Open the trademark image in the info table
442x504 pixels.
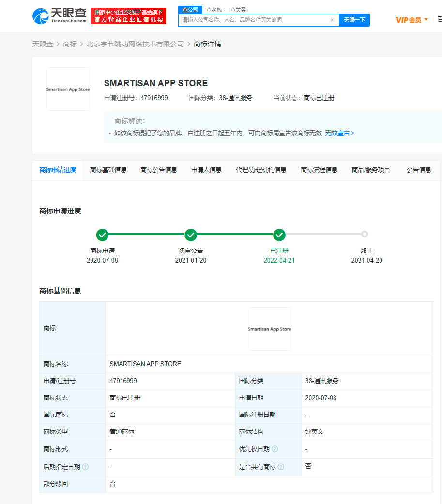pyautogui.click(x=270, y=329)
